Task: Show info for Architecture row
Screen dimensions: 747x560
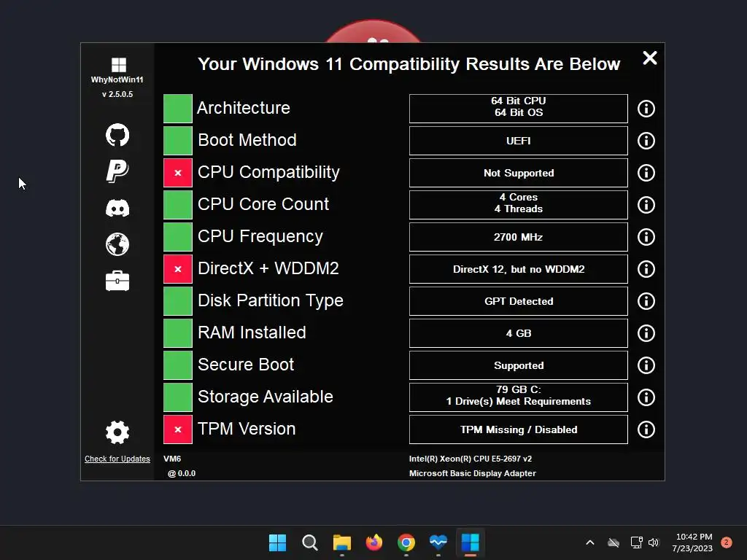Action: click(x=646, y=109)
